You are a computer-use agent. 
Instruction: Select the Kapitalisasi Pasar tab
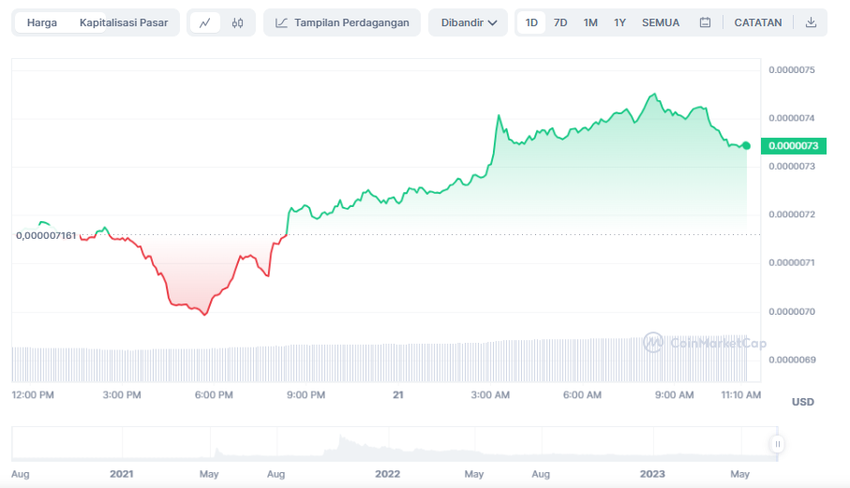(x=124, y=23)
